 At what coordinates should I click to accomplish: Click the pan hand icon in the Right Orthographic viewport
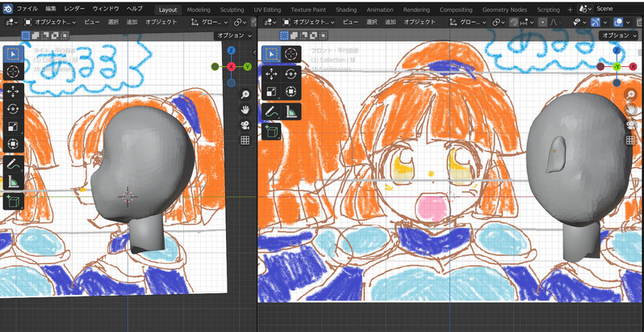[x=245, y=110]
